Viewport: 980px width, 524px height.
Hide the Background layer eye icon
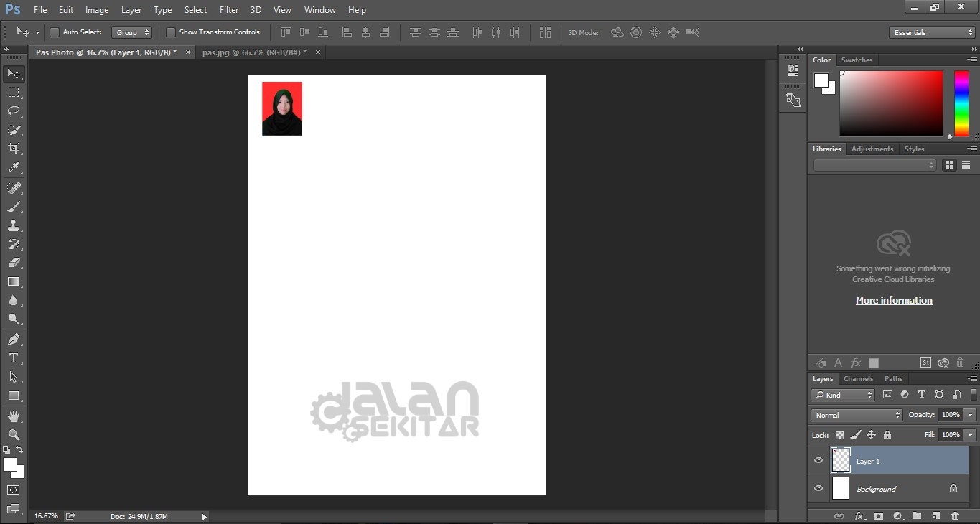(818, 489)
